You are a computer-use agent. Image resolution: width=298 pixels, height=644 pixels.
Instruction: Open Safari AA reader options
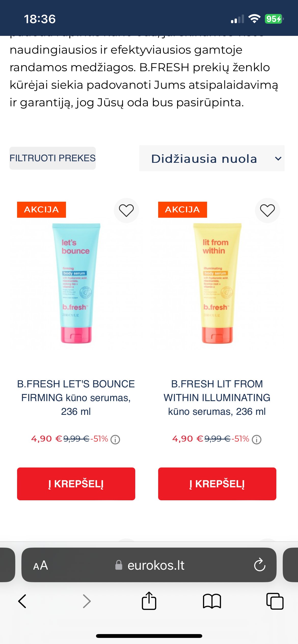40,565
